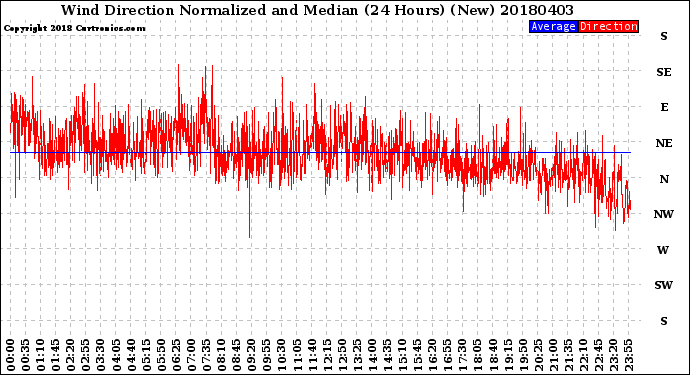Click the '07:00' time axis label
Viewport: 690px width, 375px height.
click(x=191, y=355)
